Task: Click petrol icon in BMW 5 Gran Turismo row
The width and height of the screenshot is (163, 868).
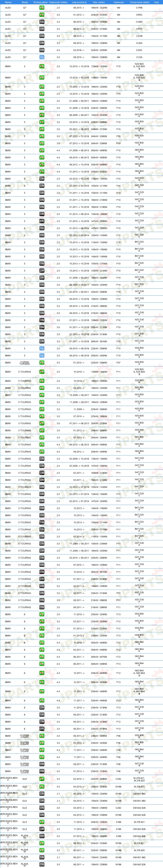Action: coord(42,363)
